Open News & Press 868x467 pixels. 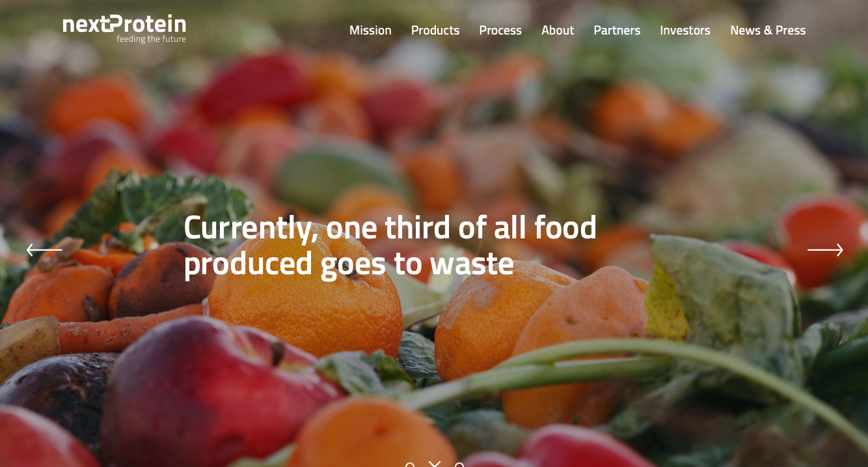(x=768, y=30)
